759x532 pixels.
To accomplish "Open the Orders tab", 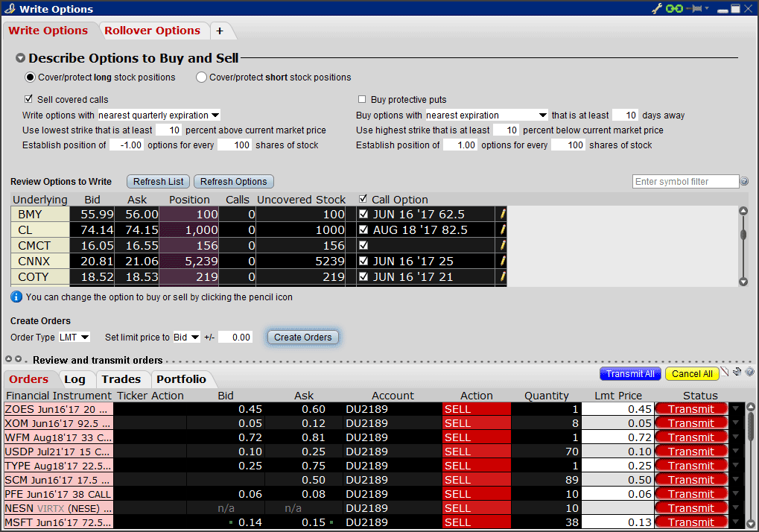I will click(29, 379).
